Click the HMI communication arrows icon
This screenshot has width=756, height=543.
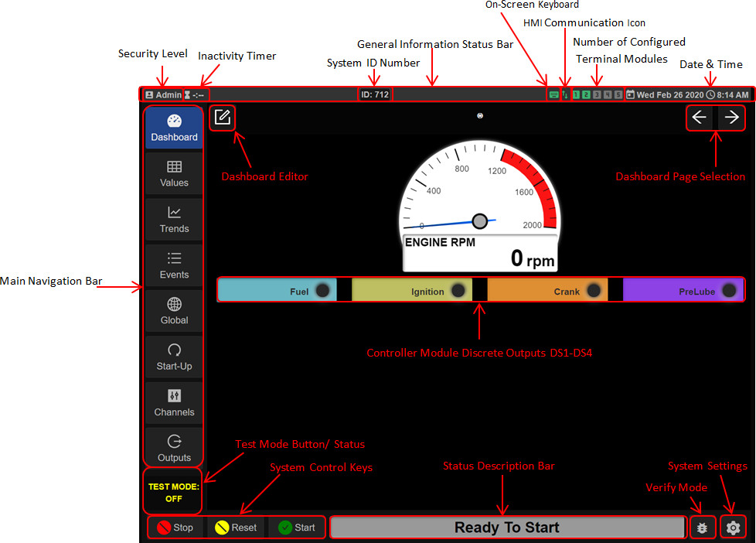point(564,94)
